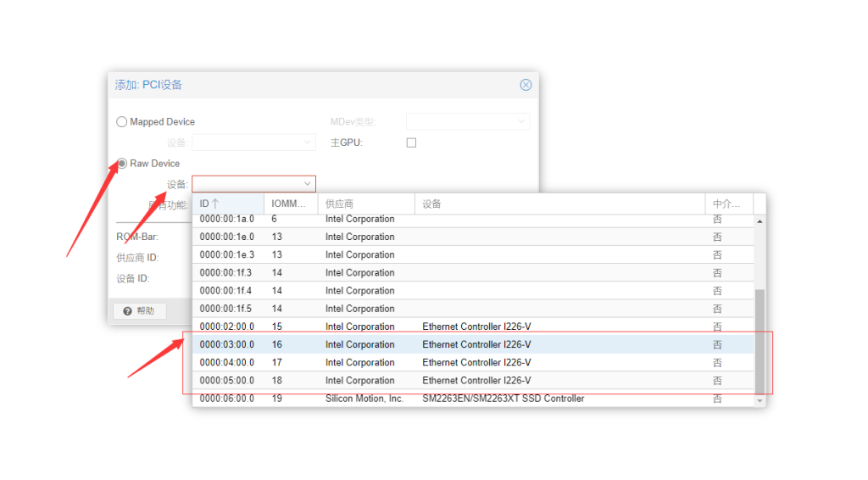Click the device list vertical scrollbar thumb

point(759,339)
